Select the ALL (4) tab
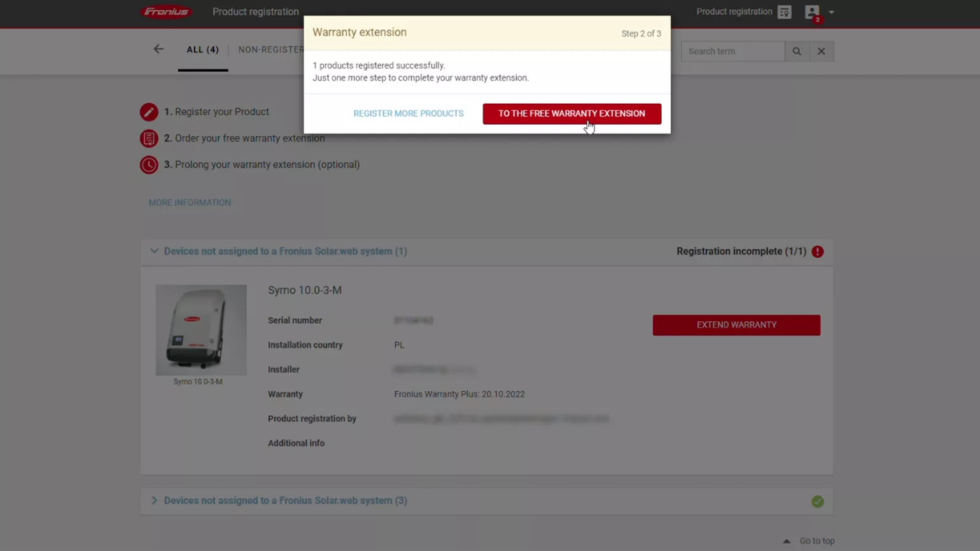 tap(202, 50)
